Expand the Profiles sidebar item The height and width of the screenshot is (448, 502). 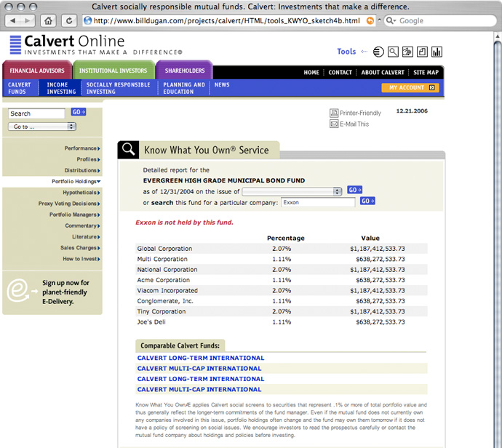(x=88, y=159)
